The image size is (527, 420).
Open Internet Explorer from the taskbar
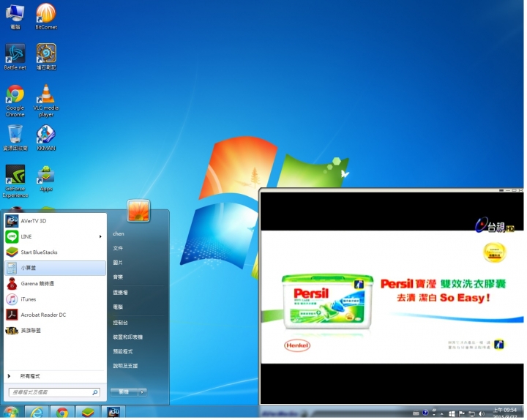click(37, 413)
